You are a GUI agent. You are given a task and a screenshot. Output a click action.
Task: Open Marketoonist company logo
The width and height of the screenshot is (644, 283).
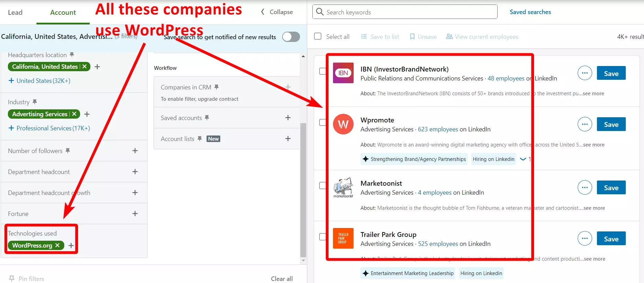(343, 187)
